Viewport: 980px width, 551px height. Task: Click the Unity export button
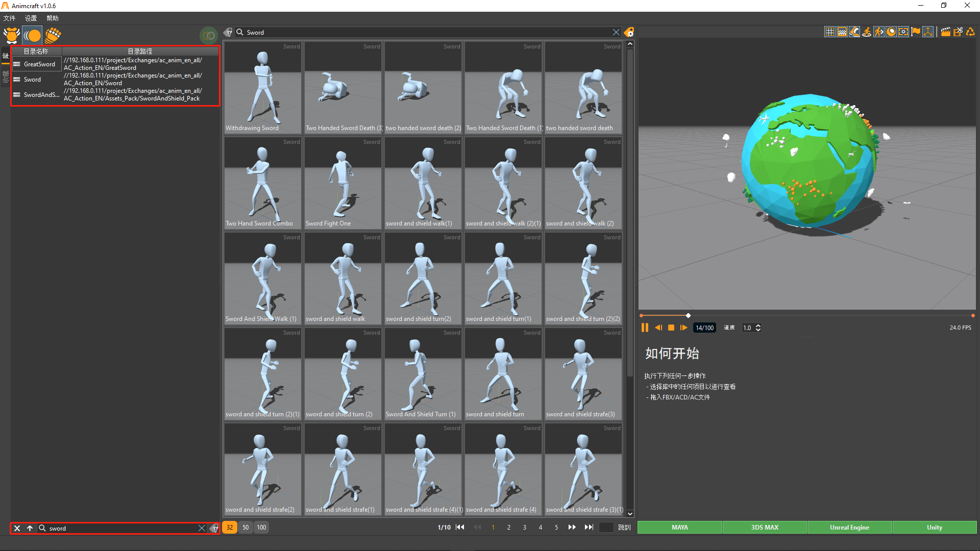click(x=935, y=527)
